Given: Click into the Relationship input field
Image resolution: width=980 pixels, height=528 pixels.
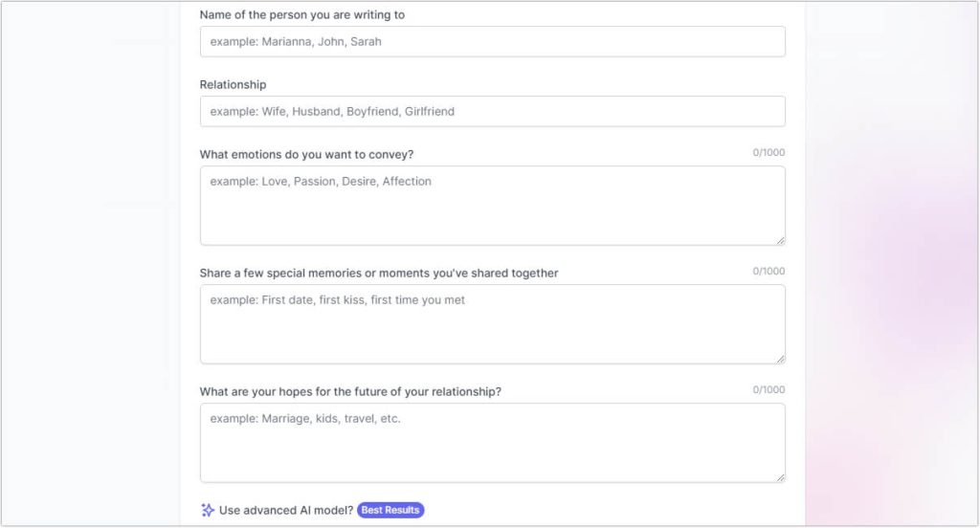Looking at the screenshot, I should (x=492, y=111).
